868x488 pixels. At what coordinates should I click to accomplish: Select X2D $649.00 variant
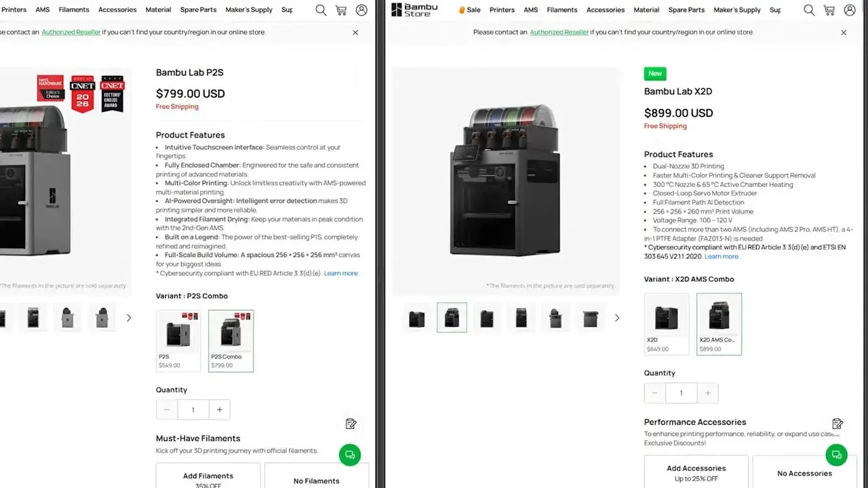[x=667, y=324]
